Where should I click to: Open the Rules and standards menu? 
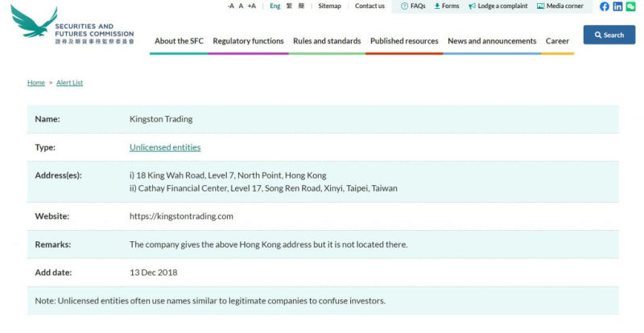click(x=327, y=41)
